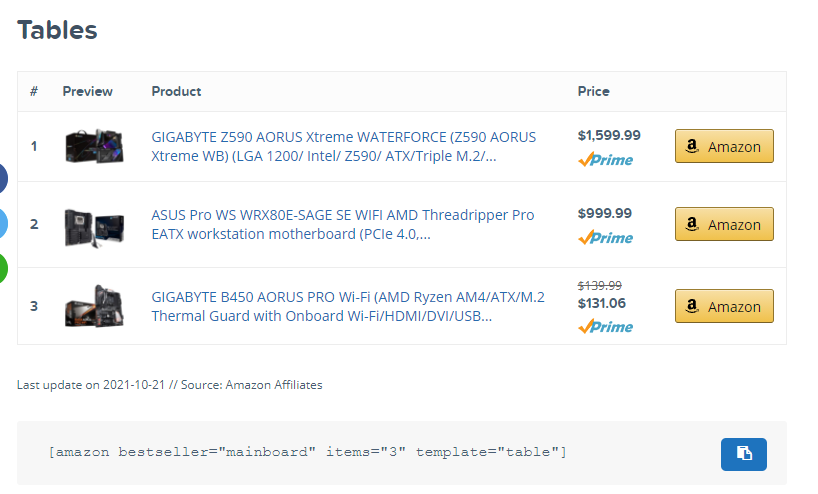Click the $1,599.99 price text
This screenshot has width=818, height=494.
tap(609, 135)
